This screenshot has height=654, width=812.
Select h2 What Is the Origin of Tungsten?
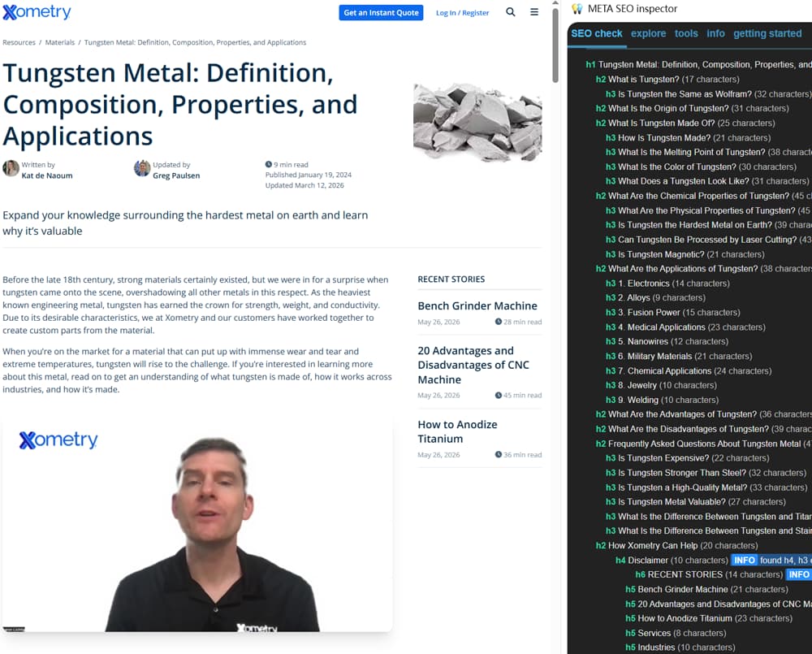[x=692, y=108]
